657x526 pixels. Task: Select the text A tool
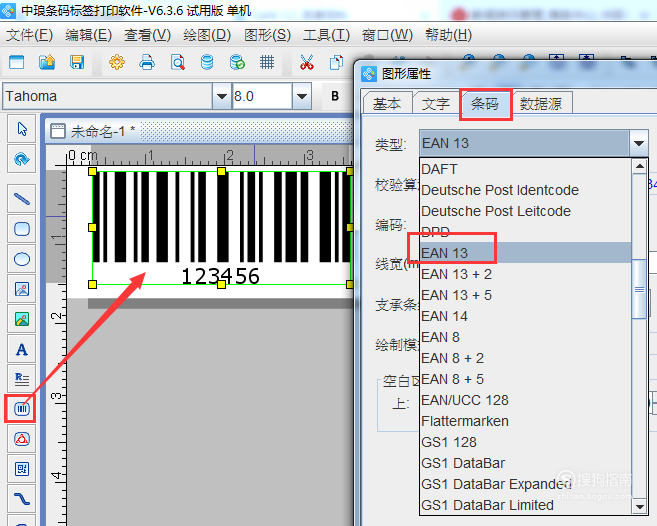coord(22,349)
